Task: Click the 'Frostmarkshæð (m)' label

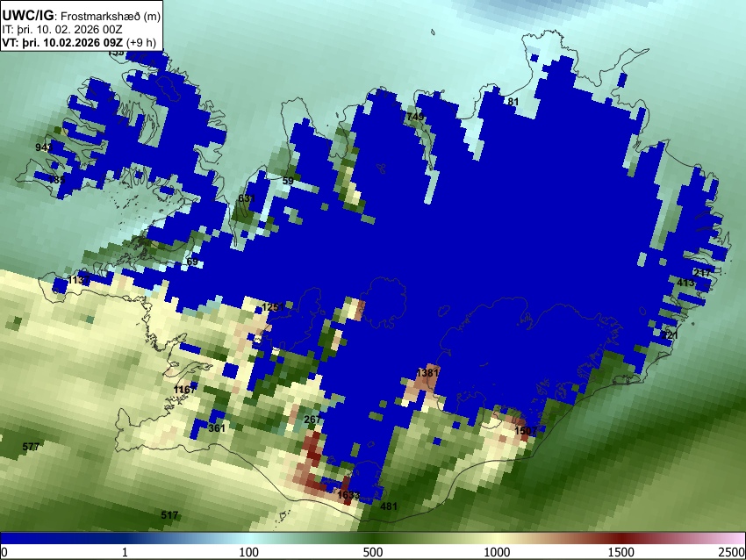Action: 111,17
